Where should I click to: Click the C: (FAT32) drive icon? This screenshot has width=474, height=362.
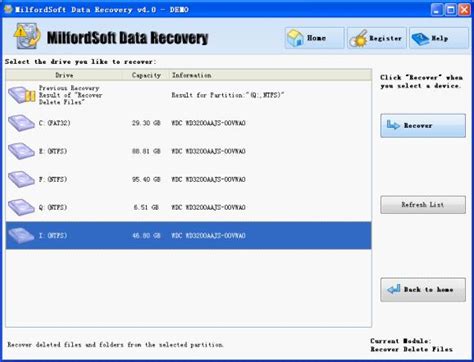coord(21,123)
